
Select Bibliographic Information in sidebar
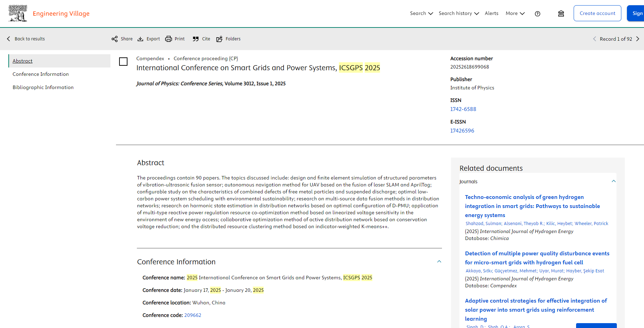pos(43,87)
